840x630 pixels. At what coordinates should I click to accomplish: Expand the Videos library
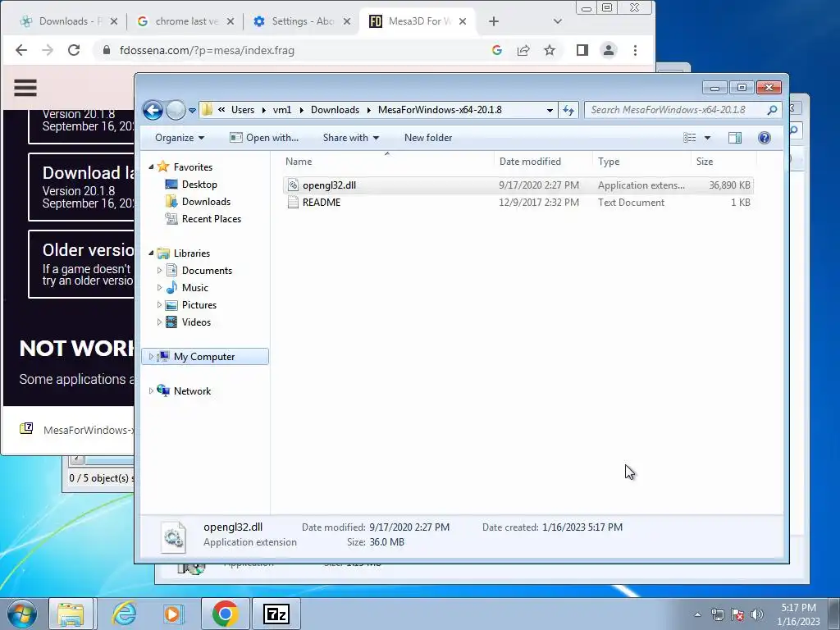pos(159,322)
